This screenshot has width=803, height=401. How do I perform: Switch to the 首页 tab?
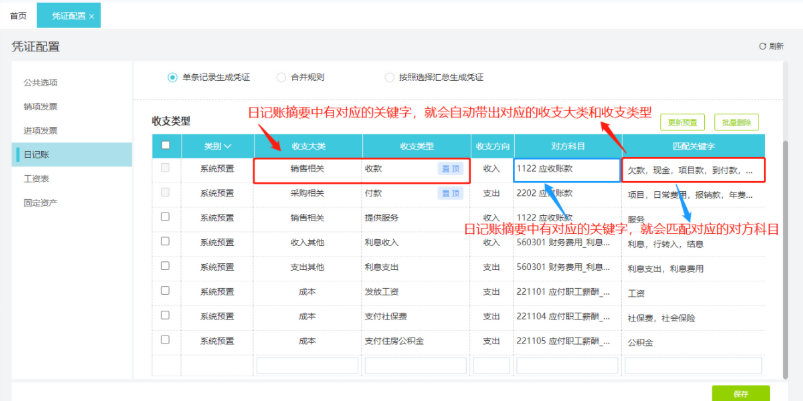tap(18, 16)
